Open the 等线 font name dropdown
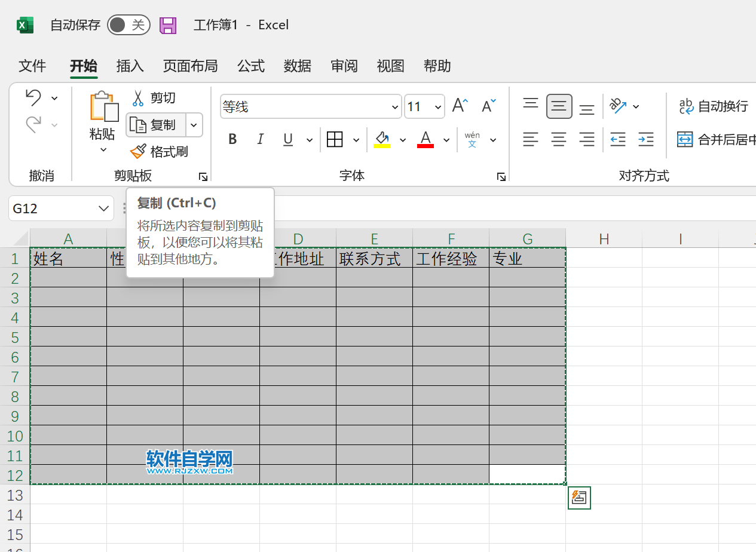Screen dimensions: 756x552 point(394,106)
